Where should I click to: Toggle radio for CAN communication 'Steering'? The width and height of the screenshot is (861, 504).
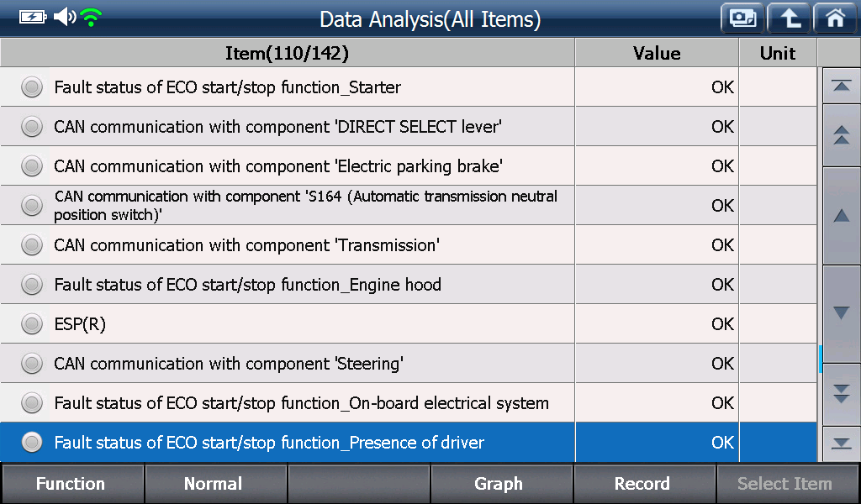[32, 364]
